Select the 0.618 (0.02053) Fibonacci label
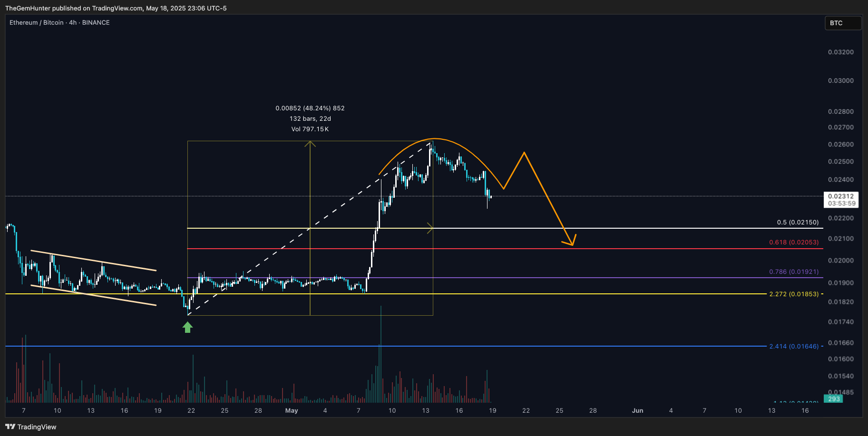The width and height of the screenshot is (868, 436). pos(794,242)
